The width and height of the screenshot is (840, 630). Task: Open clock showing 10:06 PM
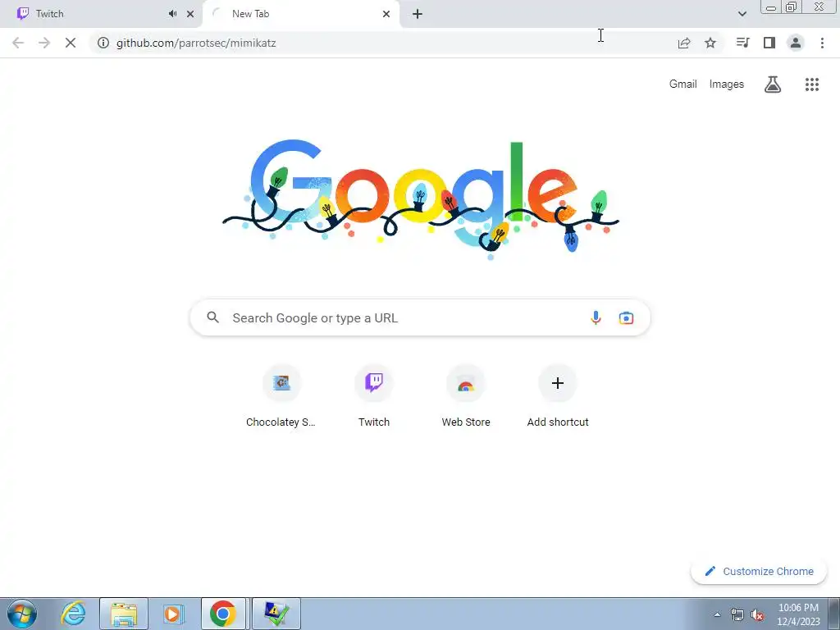point(798,614)
